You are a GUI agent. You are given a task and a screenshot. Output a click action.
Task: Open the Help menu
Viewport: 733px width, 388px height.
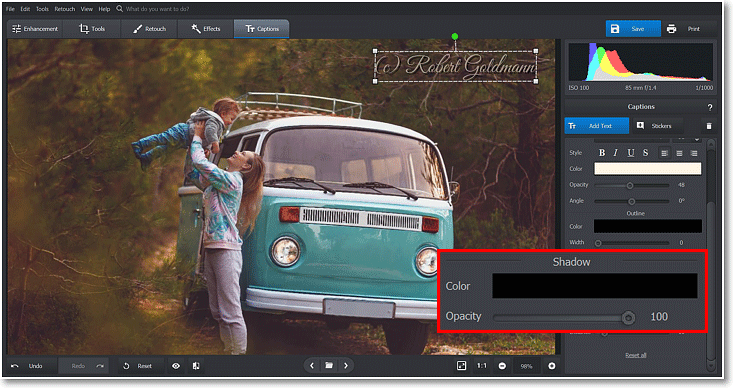[104, 9]
